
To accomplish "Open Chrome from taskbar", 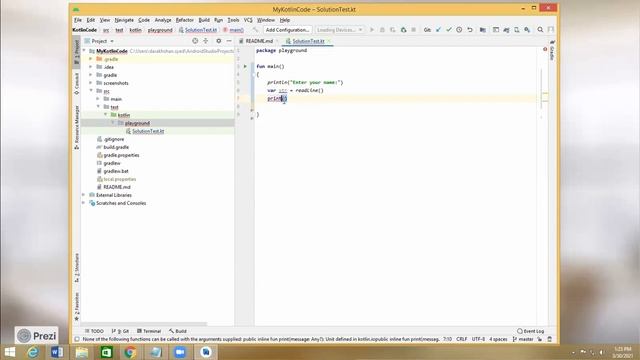I will tap(130, 352).
